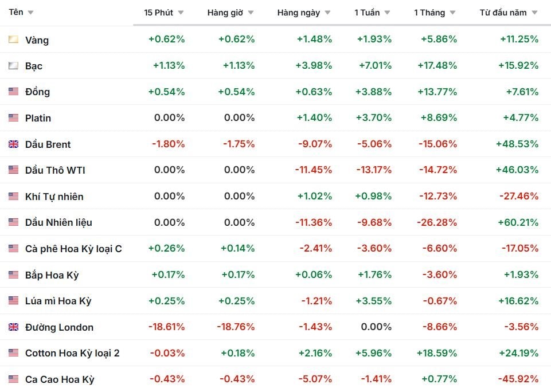Select the 1 Tuần column header
This screenshot has width=551, height=392.
[366, 13]
